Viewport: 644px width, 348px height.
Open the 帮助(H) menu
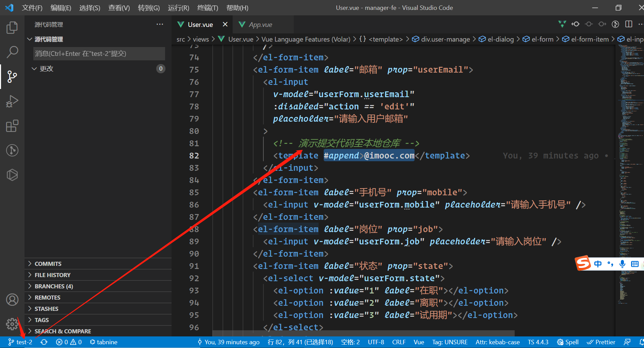tap(237, 8)
